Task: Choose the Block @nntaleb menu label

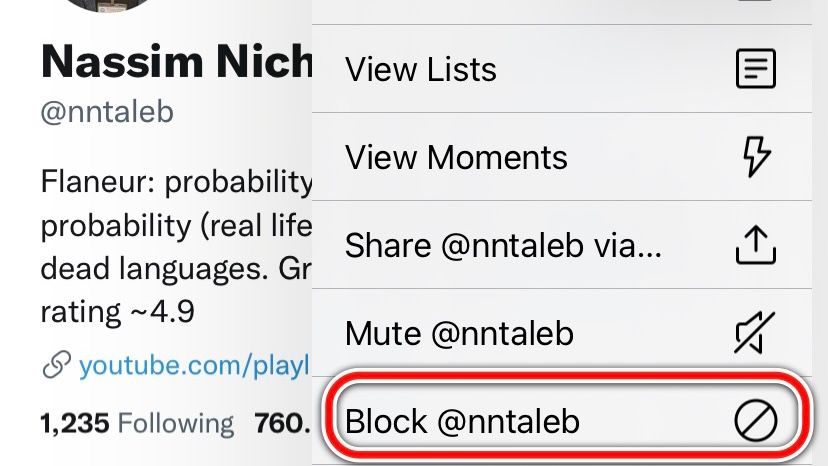Action: tap(462, 421)
